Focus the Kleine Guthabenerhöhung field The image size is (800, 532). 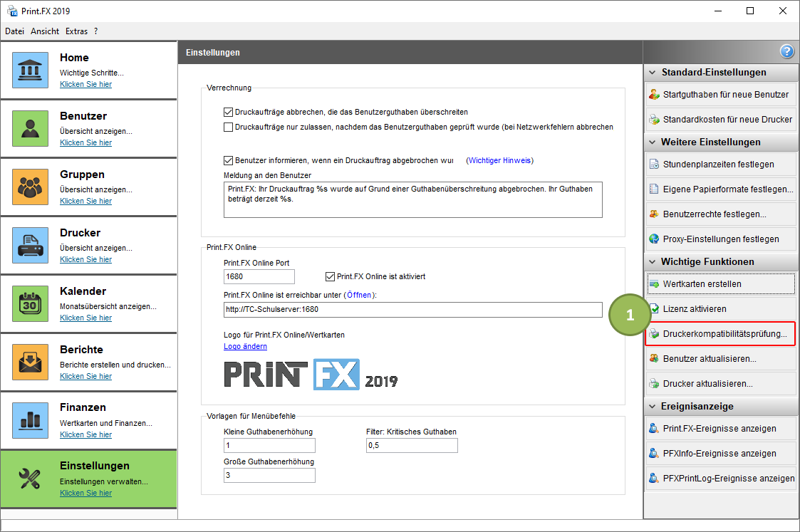269,445
